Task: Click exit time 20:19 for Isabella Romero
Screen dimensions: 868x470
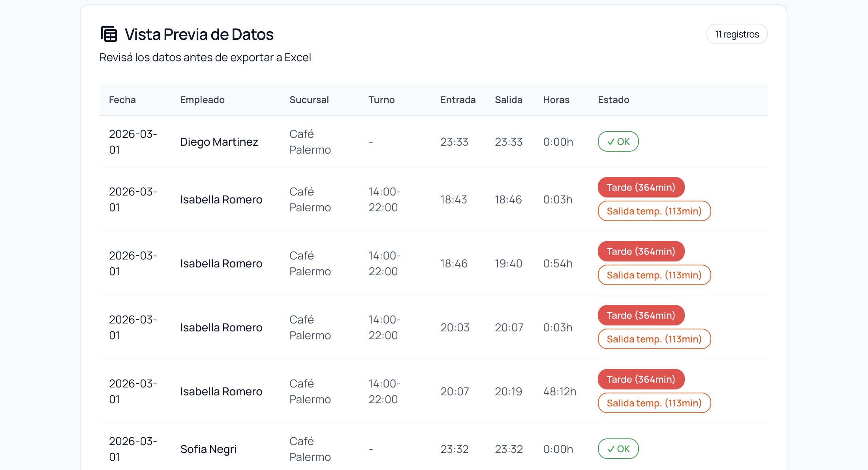Action: coord(508,391)
